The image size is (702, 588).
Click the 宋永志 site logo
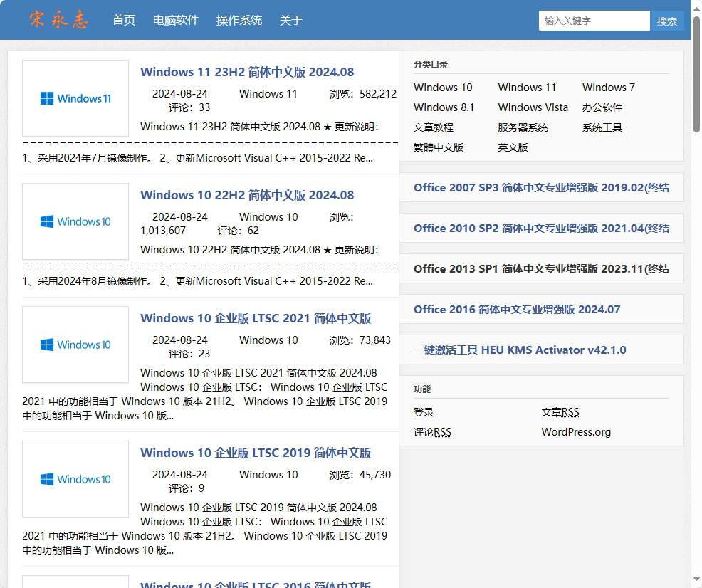58,20
